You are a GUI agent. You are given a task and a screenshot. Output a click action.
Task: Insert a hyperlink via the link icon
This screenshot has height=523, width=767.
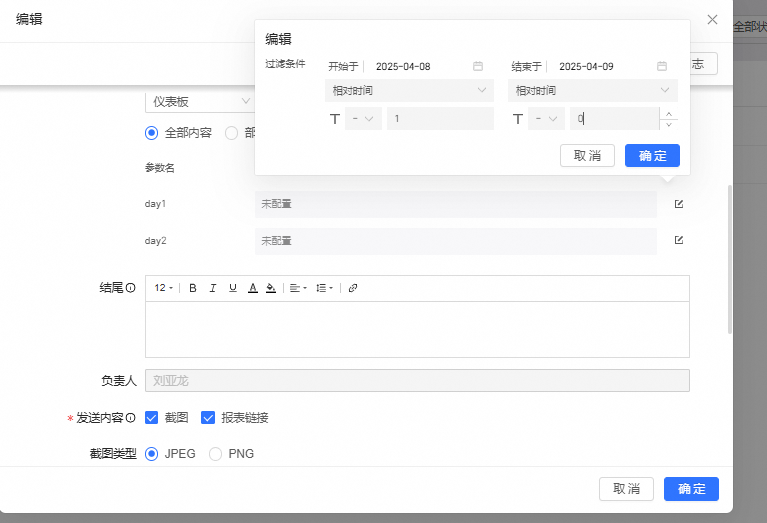pos(353,288)
